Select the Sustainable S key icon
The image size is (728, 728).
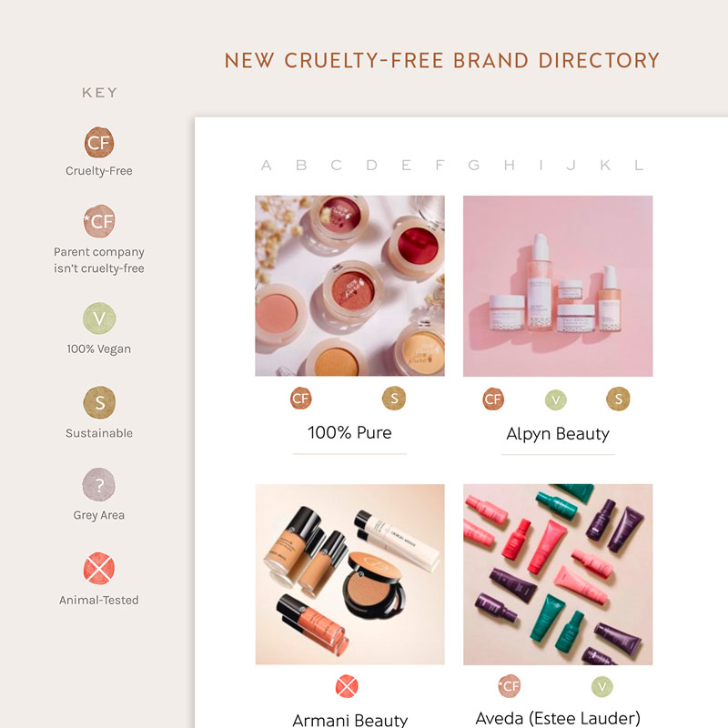99,402
